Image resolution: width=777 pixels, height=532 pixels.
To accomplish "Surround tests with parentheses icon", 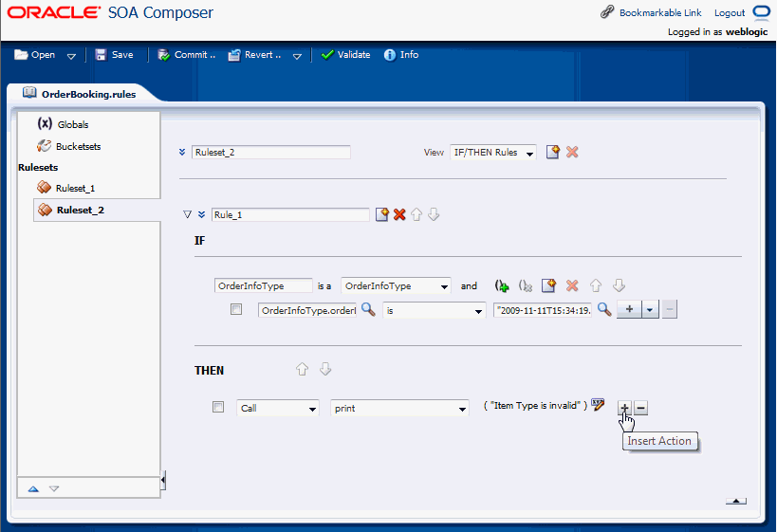I will (x=502, y=285).
